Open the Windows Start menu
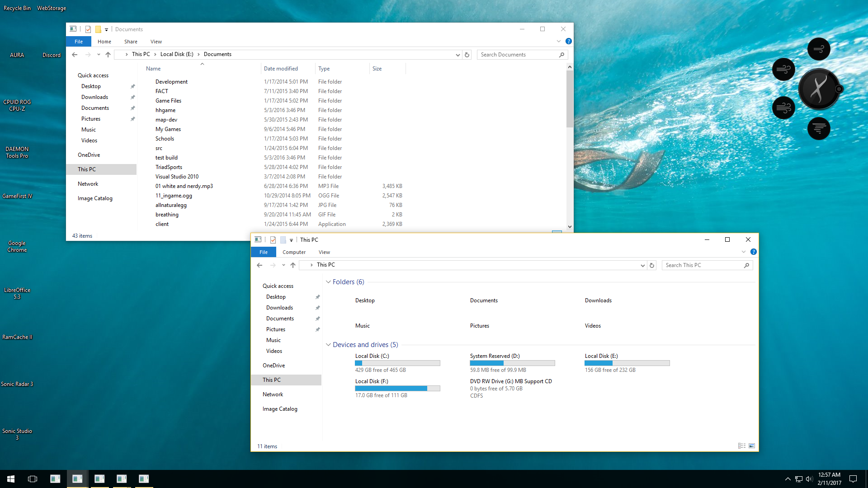This screenshot has height=488, width=868. point(11,479)
